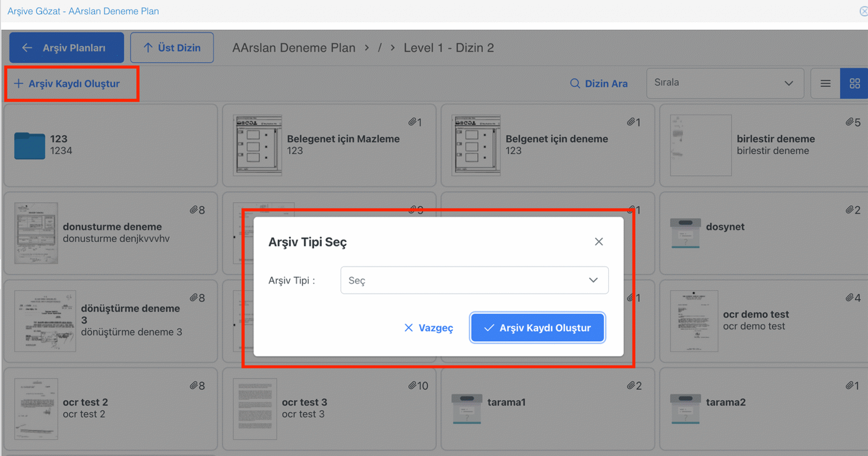Click the ocr demo test paperclip icon

coord(849,298)
